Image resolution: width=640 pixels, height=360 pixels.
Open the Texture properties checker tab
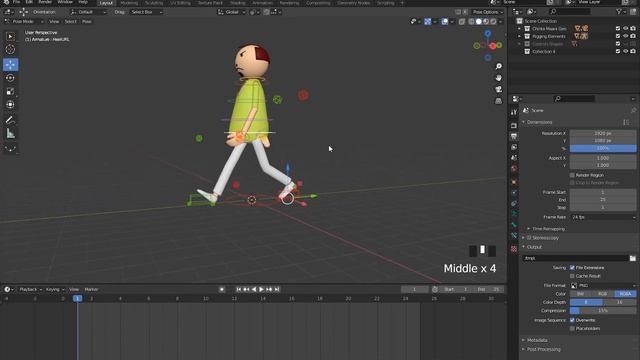pos(514,249)
